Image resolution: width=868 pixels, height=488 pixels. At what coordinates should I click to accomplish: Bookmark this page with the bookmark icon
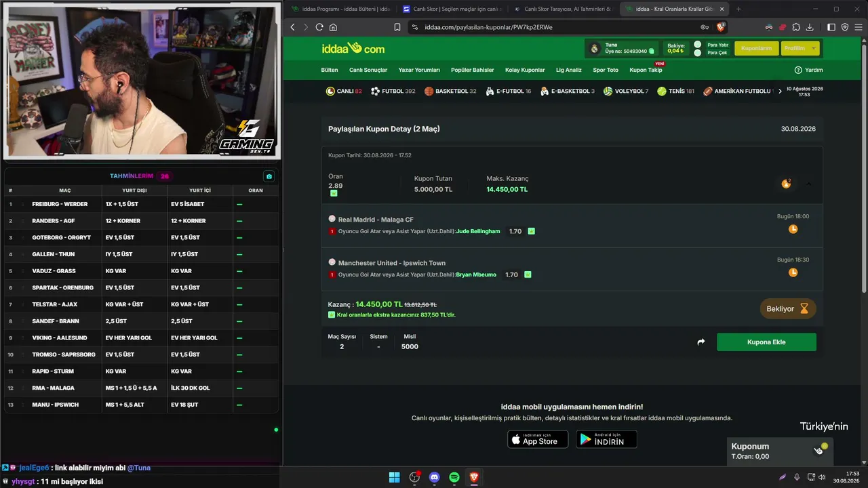397,27
